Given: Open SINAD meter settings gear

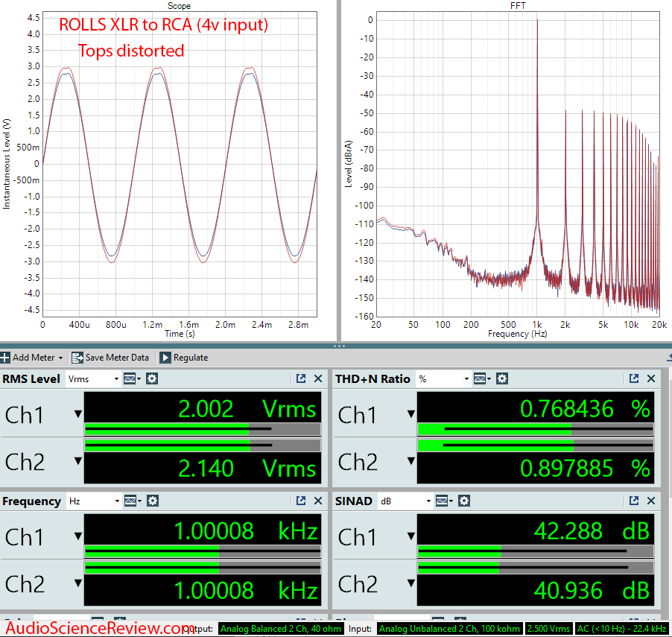Looking at the screenshot, I should [464, 501].
